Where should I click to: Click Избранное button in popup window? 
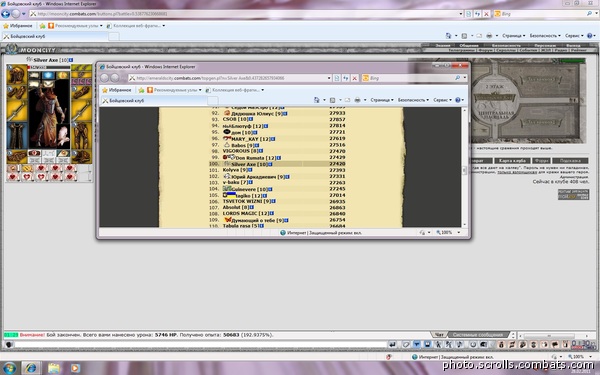click(x=117, y=90)
